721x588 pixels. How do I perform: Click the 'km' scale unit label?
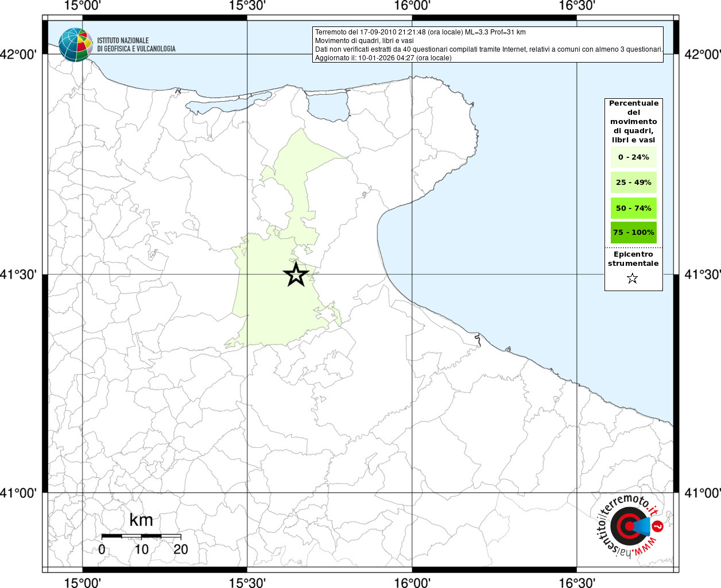141,520
